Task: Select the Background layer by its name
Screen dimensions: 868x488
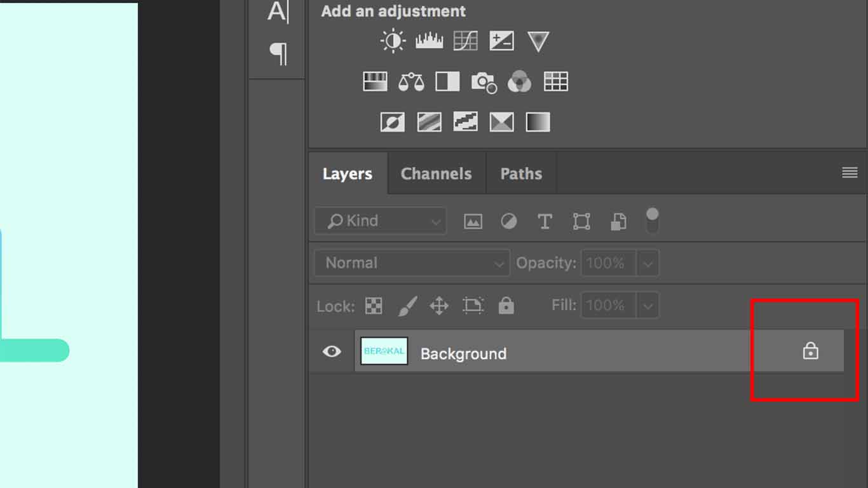Action: [x=463, y=353]
